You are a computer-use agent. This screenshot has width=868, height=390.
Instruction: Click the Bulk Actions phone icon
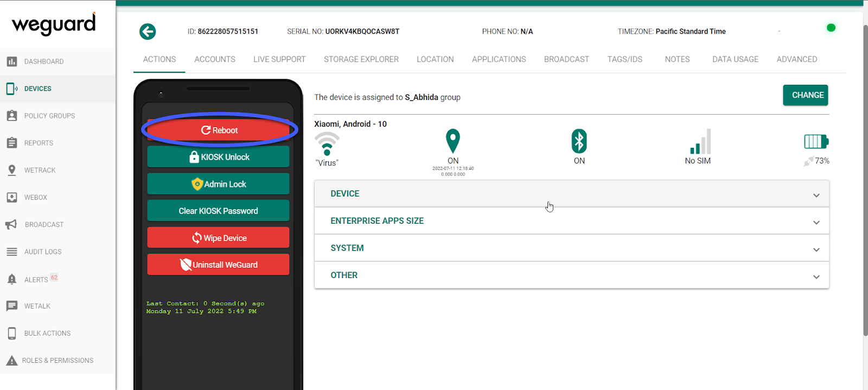tap(11, 333)
